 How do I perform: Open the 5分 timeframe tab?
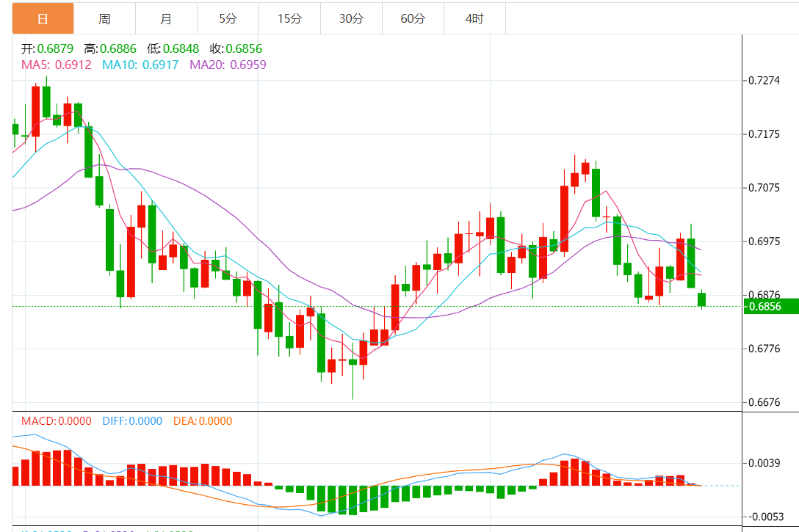228,19
